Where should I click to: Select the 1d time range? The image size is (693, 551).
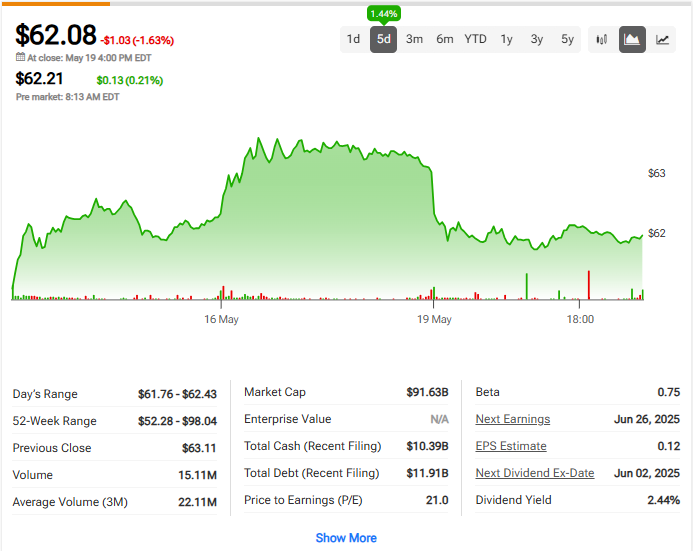[x=353, y=39]
